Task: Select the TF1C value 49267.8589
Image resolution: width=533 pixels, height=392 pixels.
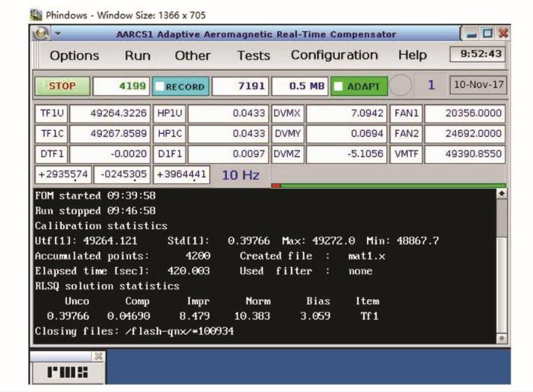Action: tap(110, 134)
